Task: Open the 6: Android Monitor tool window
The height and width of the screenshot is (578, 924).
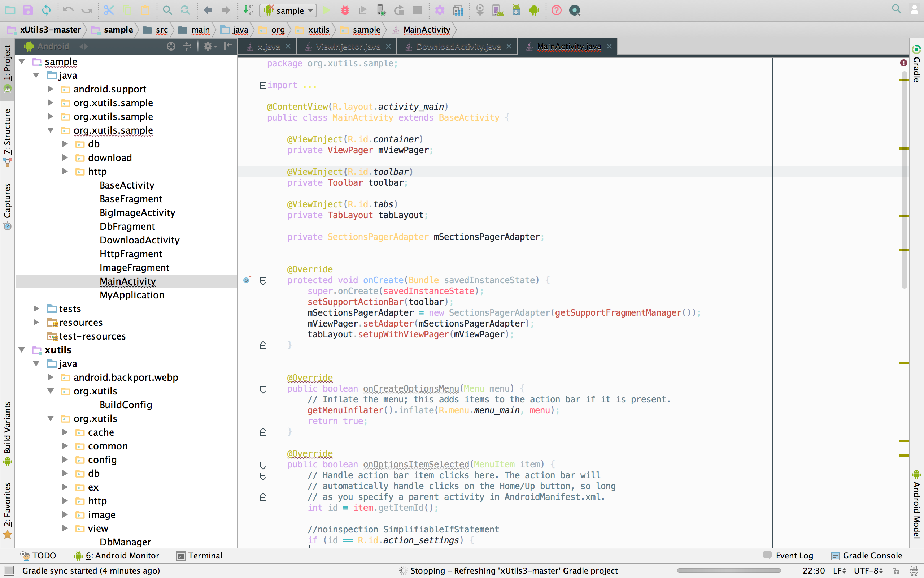Action: [117, 556]
